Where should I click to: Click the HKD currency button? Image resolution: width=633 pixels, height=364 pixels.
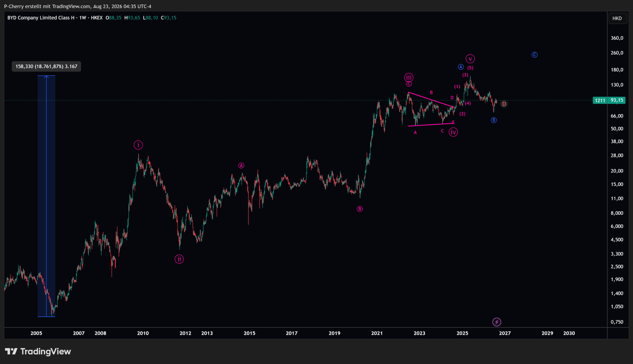(x=617, y=18)
